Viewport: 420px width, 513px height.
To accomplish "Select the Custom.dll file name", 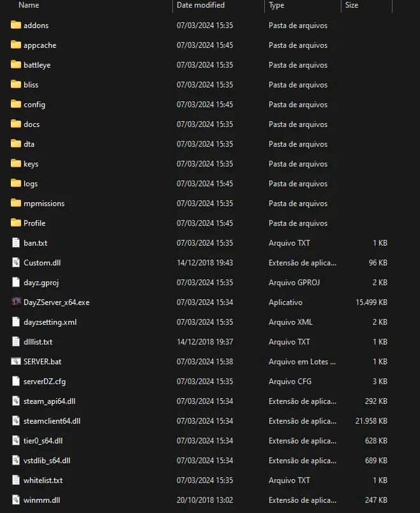I will click(x=42, y=263).
